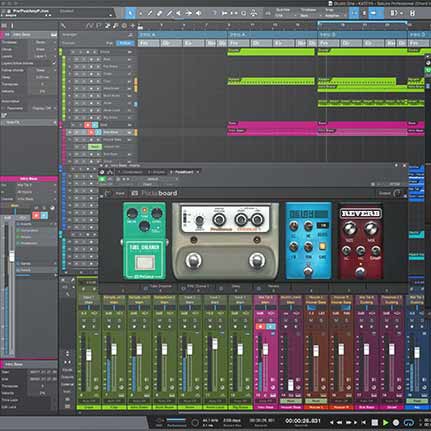Solo the top Drums track
This screenshot has width=431, height=431.
pyautogui.click(x=80, y=52)
